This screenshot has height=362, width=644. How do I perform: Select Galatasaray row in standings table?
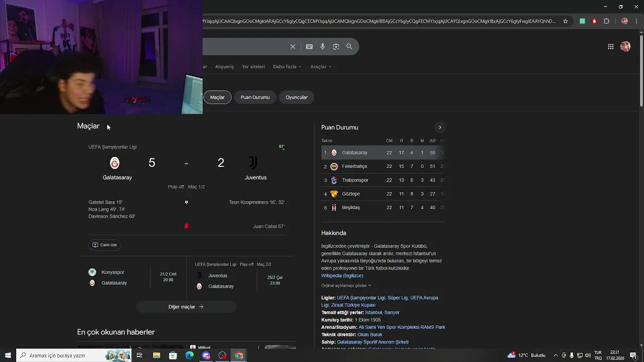[383, 153]
